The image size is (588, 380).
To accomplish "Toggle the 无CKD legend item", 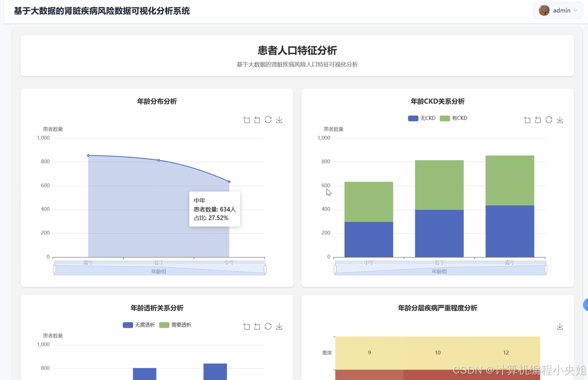I will coord(421,118).
